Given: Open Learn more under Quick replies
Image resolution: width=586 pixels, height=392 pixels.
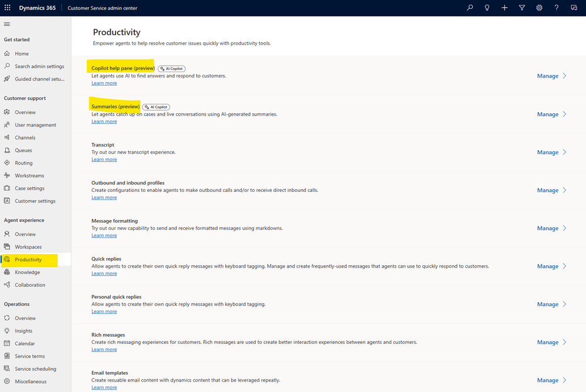Looking at the screenshot, I should pyautogui.click(x=104, y=273).
